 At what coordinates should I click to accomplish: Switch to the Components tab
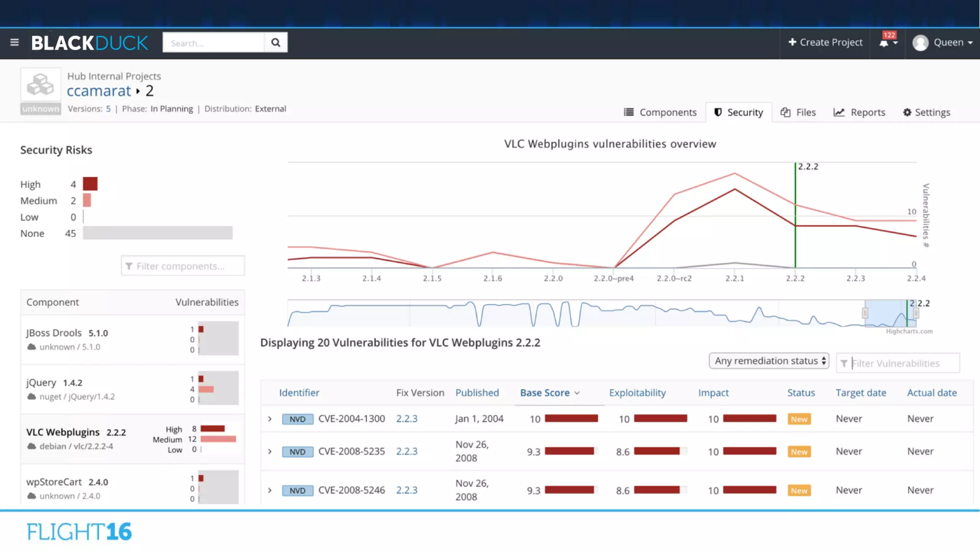tap(660, 112)
